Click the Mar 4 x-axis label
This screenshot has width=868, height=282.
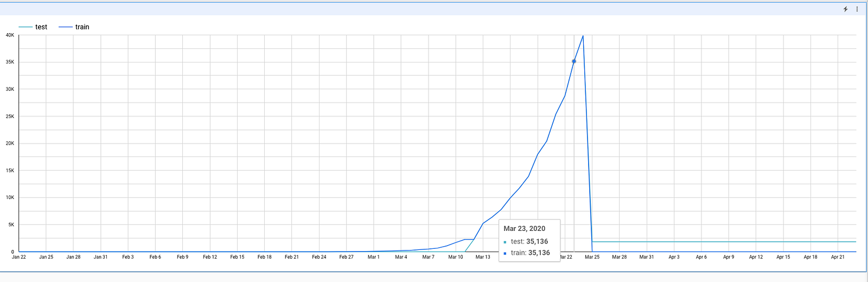point(401,257)
